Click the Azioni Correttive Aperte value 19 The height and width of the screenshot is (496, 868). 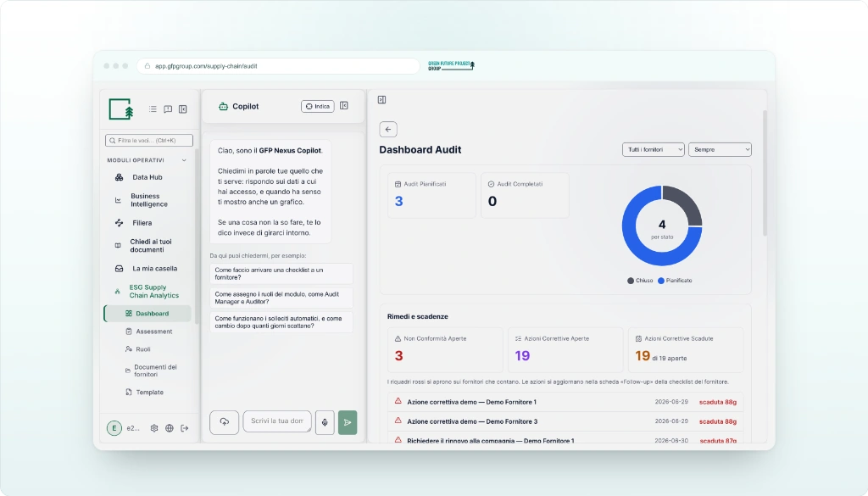pos(522,356)
